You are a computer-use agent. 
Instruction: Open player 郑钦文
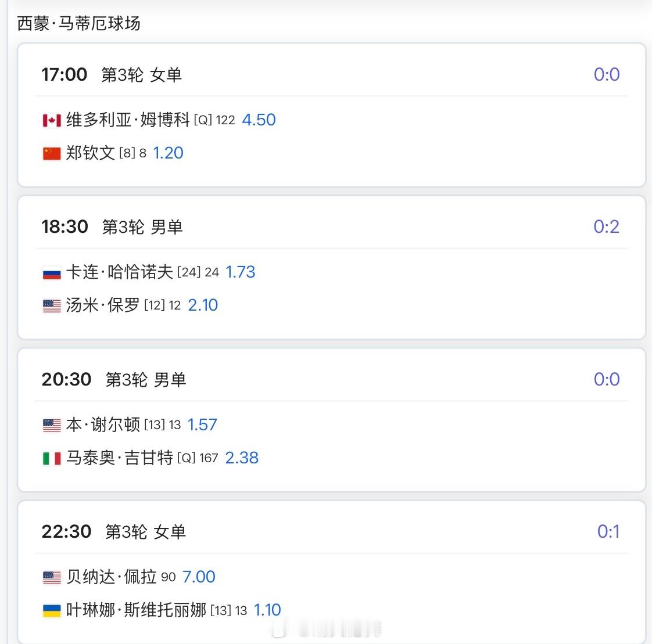[90, 153]
